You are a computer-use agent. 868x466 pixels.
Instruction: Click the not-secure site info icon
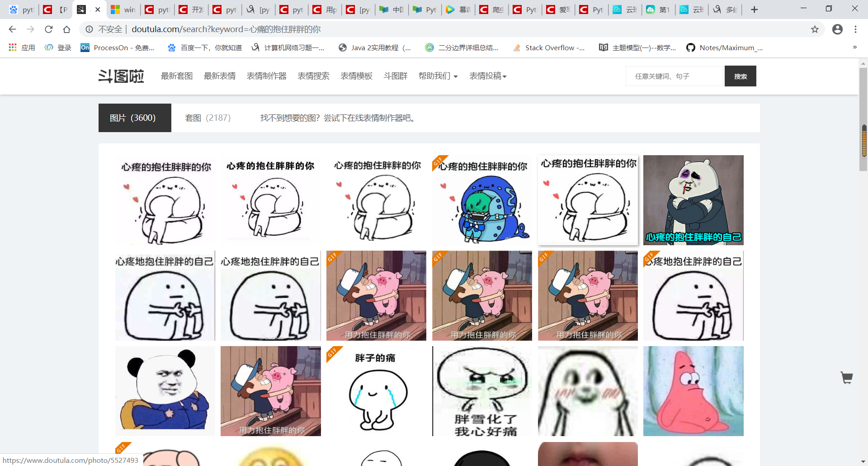[90, 29]
